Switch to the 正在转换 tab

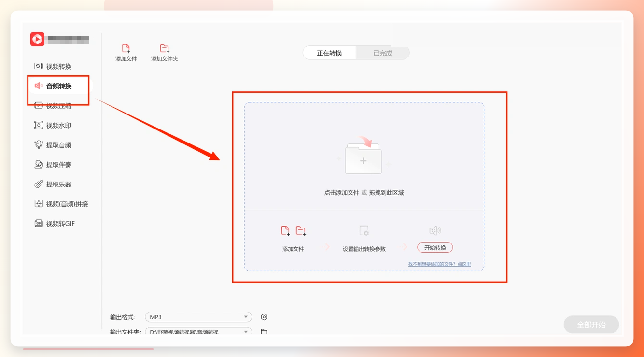(329, 53)
